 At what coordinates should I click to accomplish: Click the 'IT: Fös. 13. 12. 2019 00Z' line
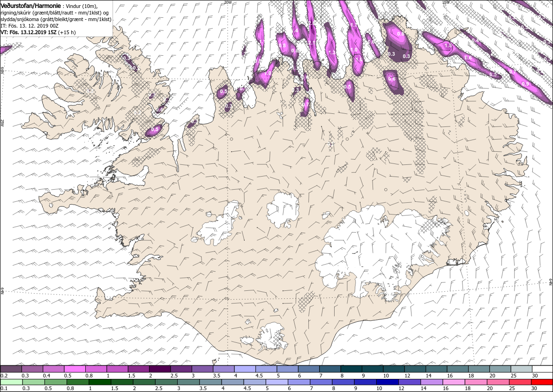click(29, 26)
